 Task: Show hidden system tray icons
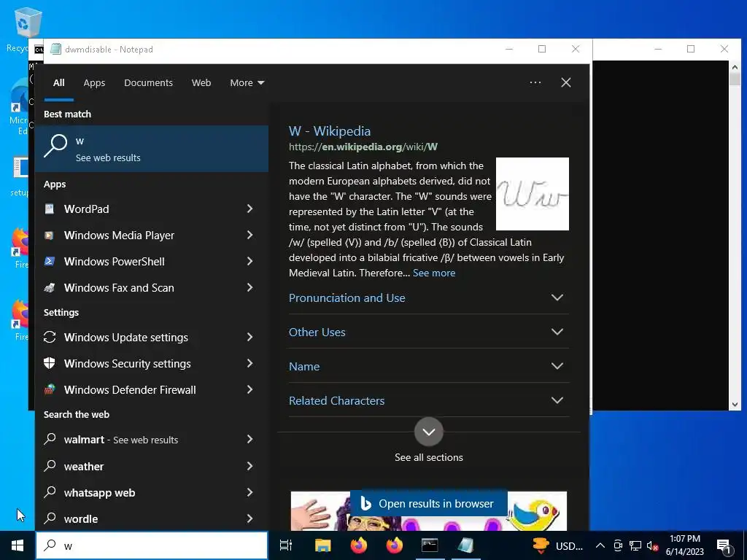[x=600, y=545]
